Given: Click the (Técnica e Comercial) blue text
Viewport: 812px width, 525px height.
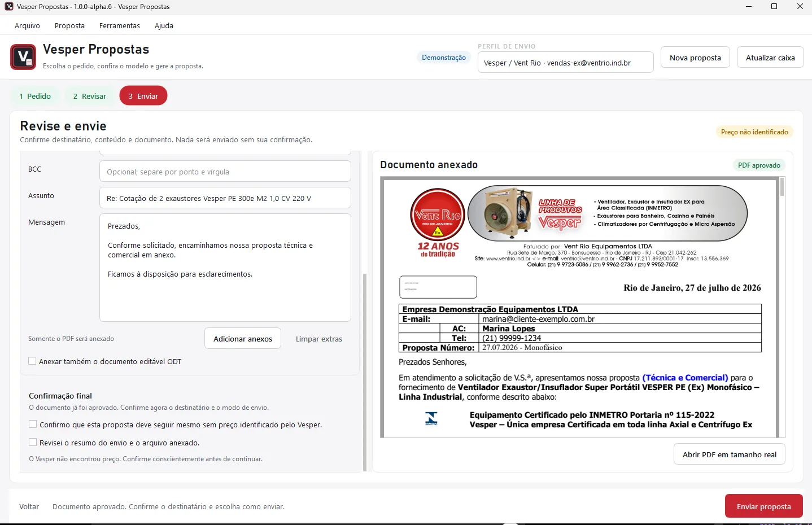Looking at the screenshot, I should point(685,378).
